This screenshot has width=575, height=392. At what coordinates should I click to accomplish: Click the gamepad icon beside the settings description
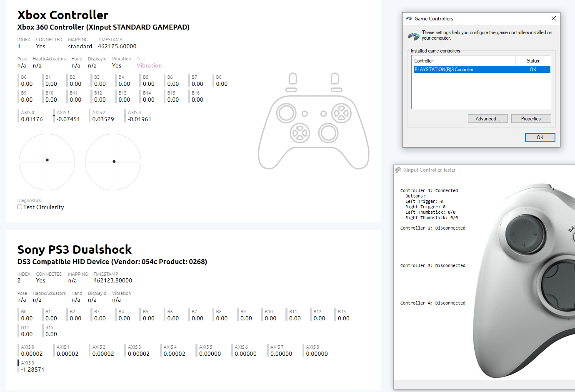pyautogui.click(x=413, y=36)
